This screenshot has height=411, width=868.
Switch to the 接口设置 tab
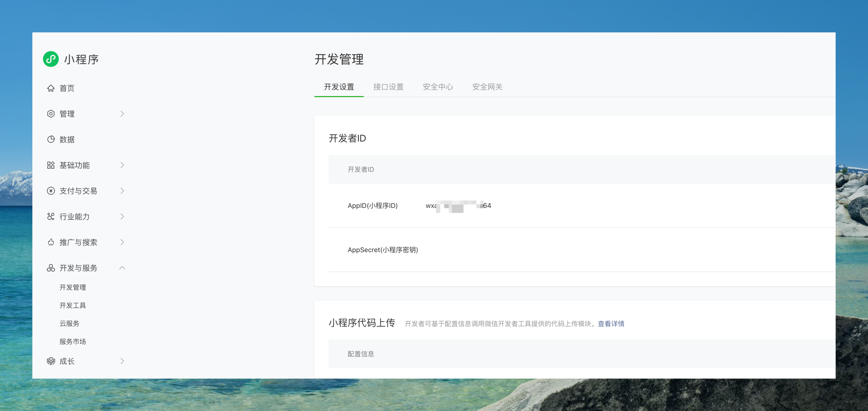[388, 87]
